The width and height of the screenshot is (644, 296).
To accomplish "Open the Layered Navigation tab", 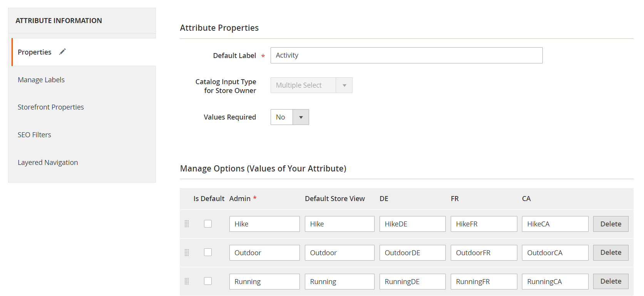I will (x=48, y=163).
